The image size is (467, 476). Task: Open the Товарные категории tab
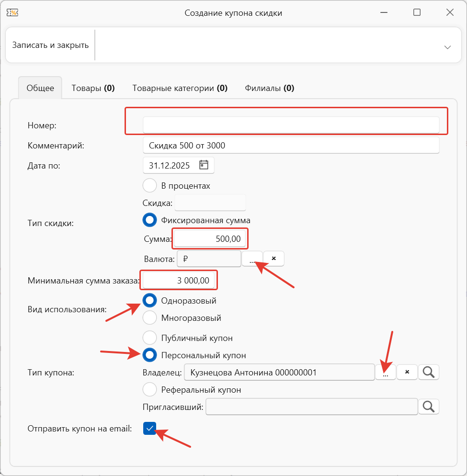(x=180, y=88)
